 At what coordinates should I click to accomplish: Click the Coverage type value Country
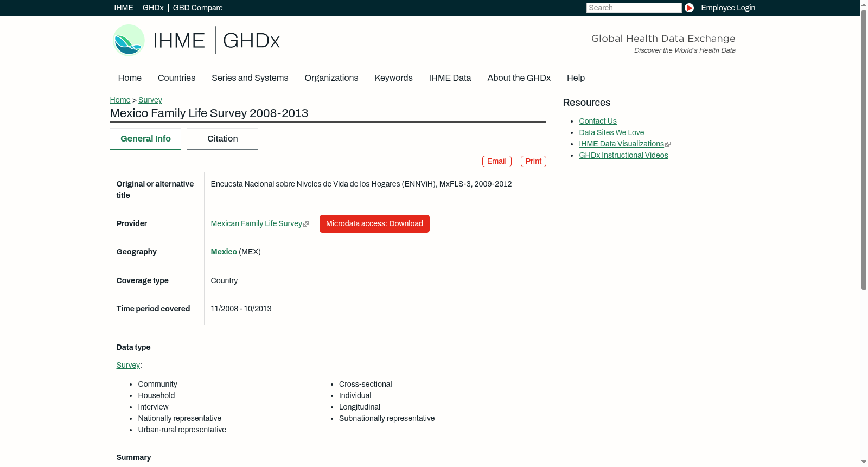[224, 280]
